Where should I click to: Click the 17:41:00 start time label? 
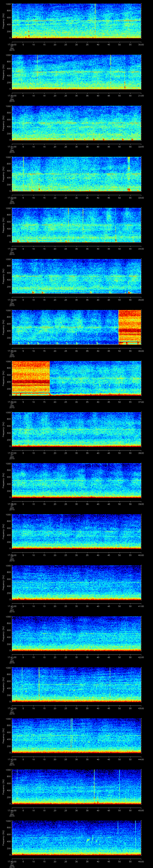coord(12,657)
